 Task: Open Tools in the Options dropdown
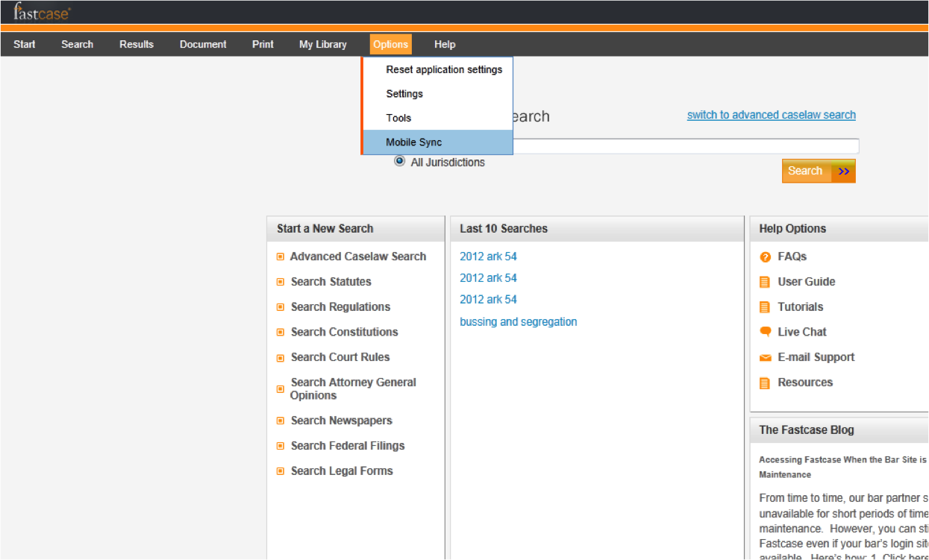(x=398, y=118)
